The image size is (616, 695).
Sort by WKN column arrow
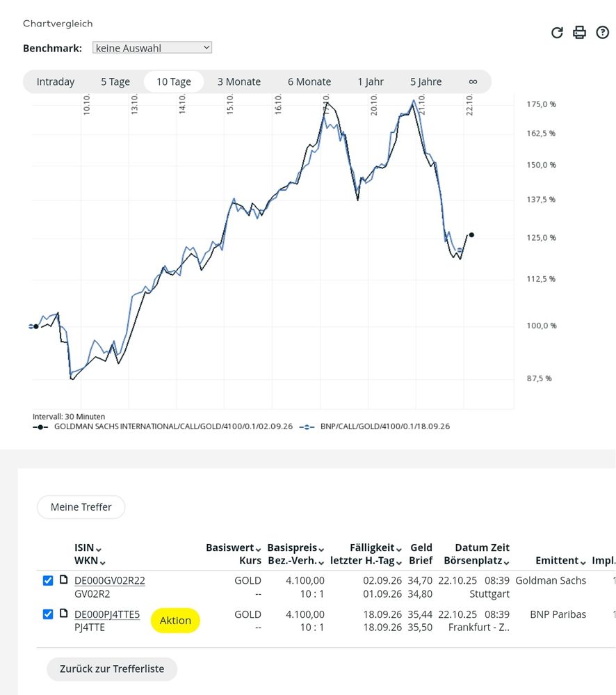pyautogui.click(x=103, y=563)
